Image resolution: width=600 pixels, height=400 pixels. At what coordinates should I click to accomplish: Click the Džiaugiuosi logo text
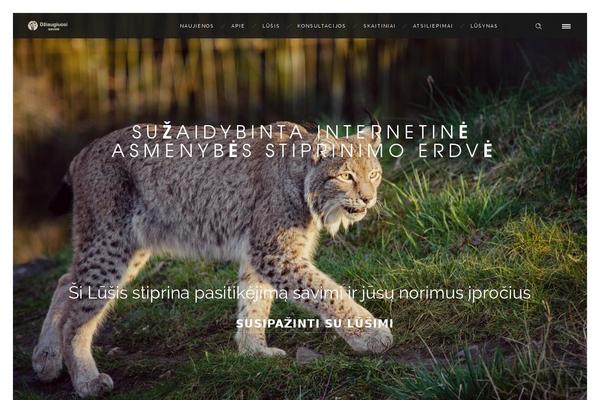coord(54,26)
